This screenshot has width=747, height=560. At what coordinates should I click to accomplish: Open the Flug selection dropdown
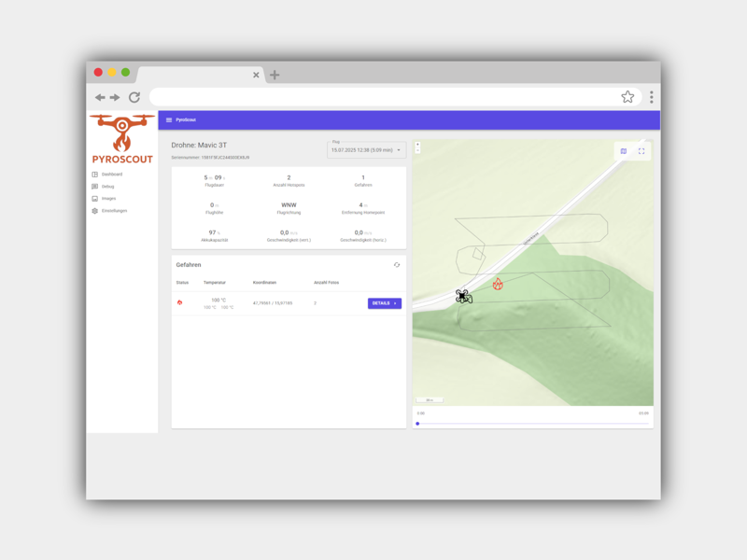coord(366,150)
